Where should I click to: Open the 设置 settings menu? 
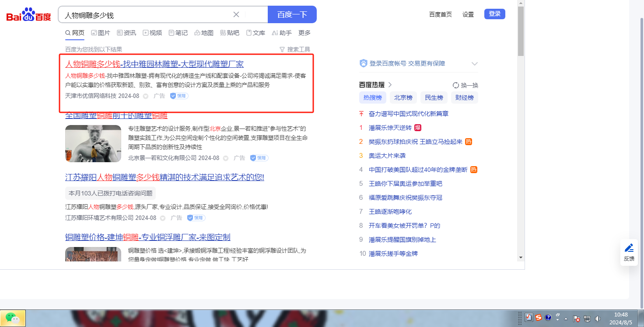point(468,14)
